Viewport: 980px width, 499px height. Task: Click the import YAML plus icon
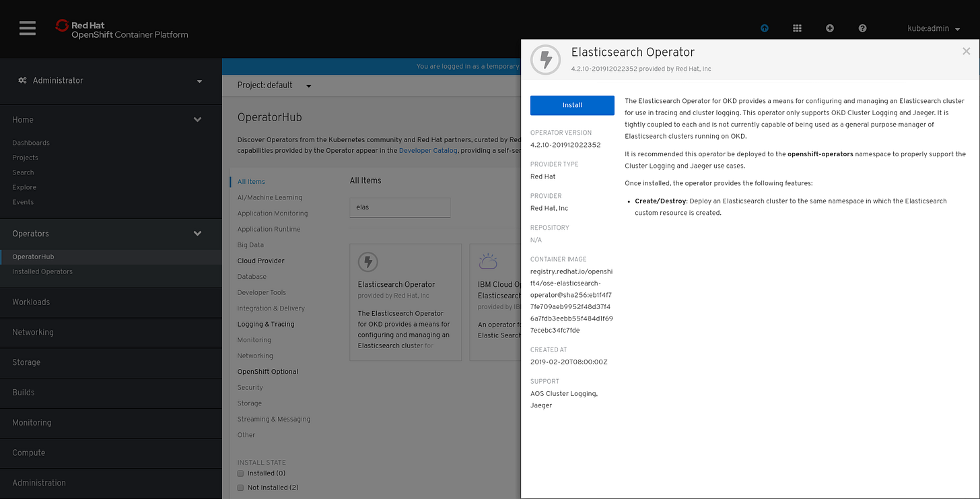point(829,28)
